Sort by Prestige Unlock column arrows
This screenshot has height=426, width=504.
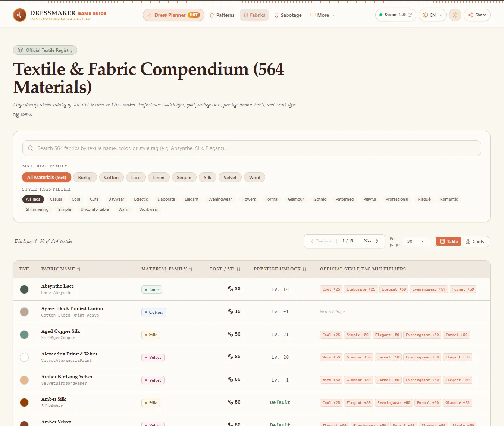pyautogui.click(x=304, y=269)
